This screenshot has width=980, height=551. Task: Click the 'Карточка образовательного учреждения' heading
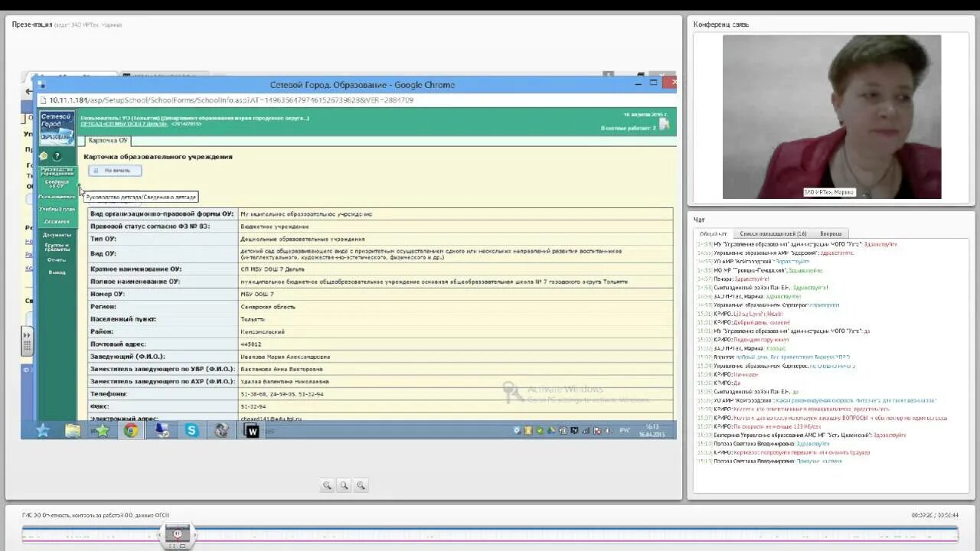(x=158, y=157)
